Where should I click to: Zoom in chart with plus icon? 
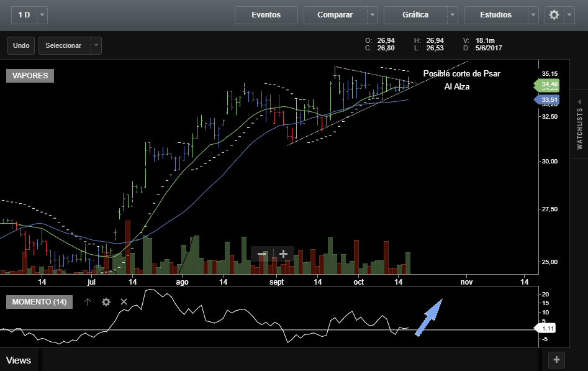pyautogui.click(x=283, y=254)
